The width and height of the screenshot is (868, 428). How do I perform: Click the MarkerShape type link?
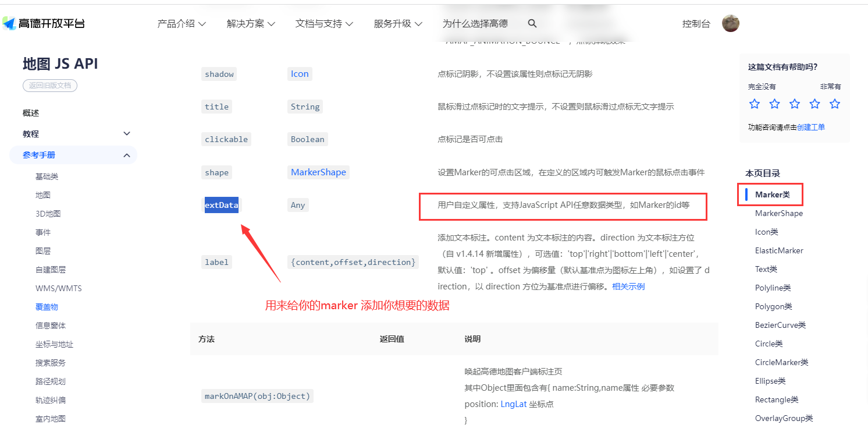click(x=318, y=172)
